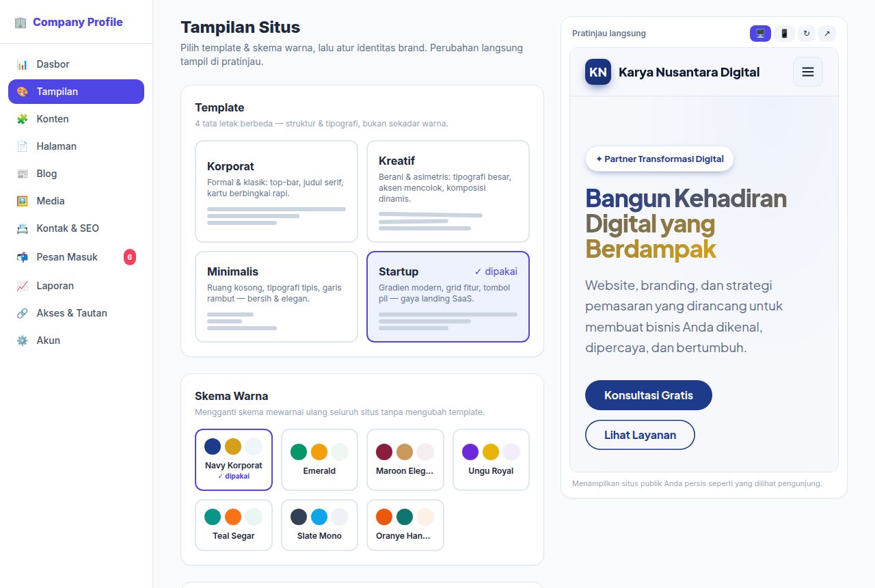Click the Pratinjau langsung label
The image size is (875, 588).
pyautogui.click(x=608, y=34)
